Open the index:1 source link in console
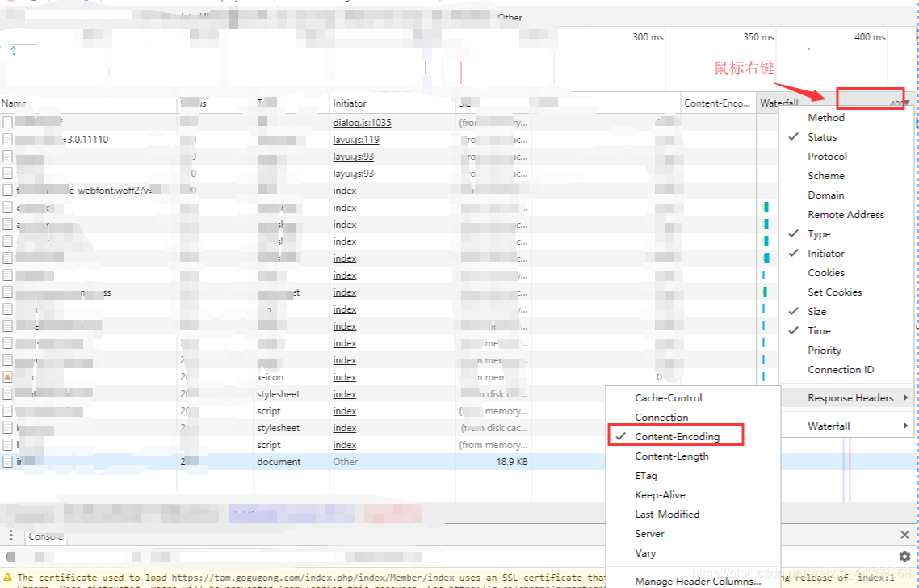 876,577
